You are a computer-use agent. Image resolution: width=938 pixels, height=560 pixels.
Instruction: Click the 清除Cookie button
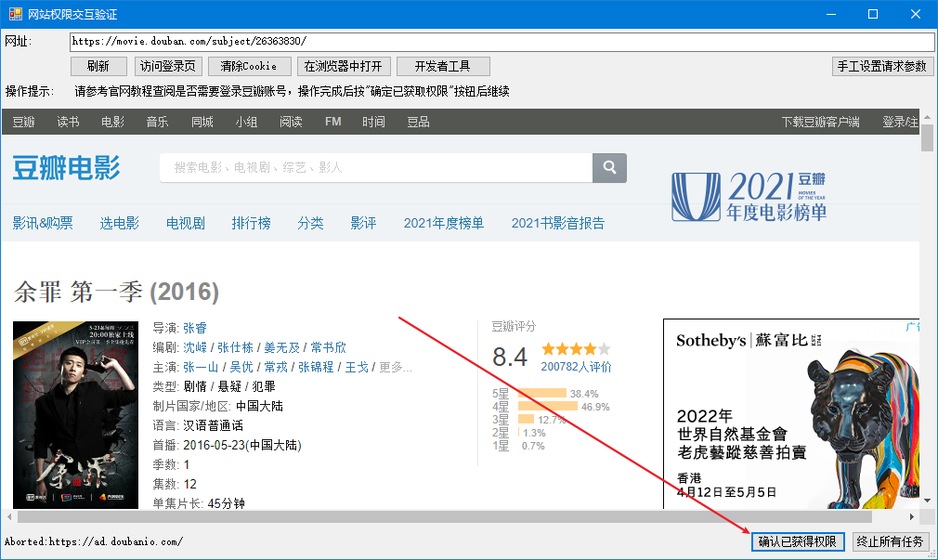[x=249, y=67]
